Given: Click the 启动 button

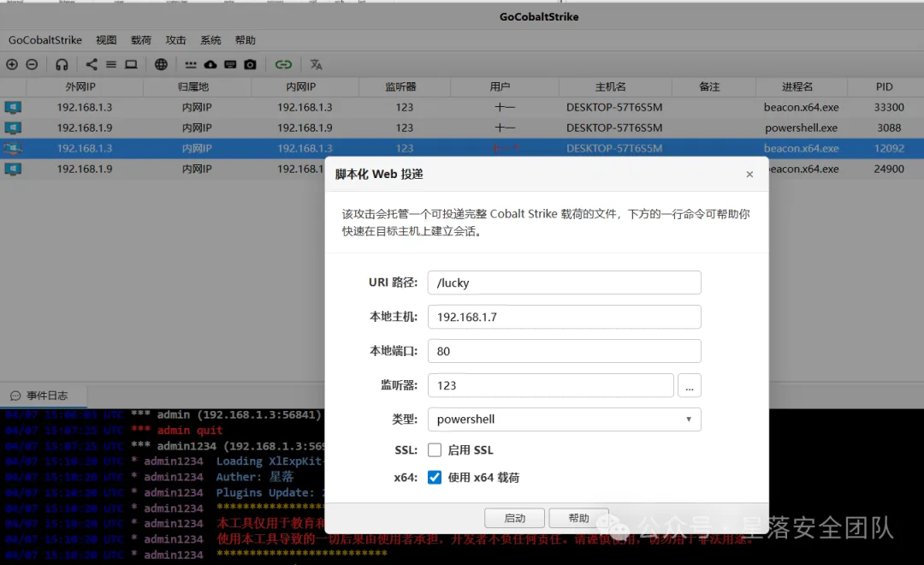Looking at the screenshot, I should click(x=514, y=518).
